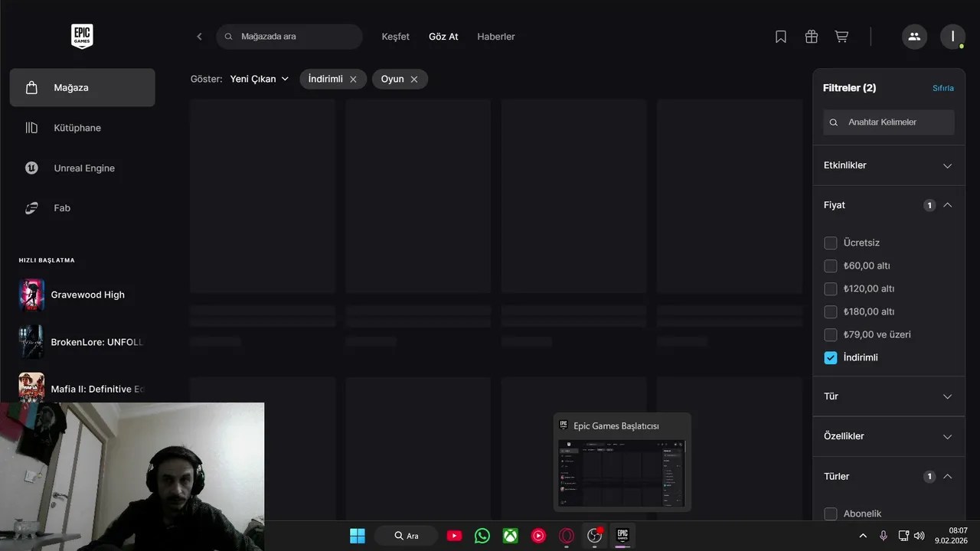
Task: Switch to the Haberler tab
Action: (x=496, y=37)
